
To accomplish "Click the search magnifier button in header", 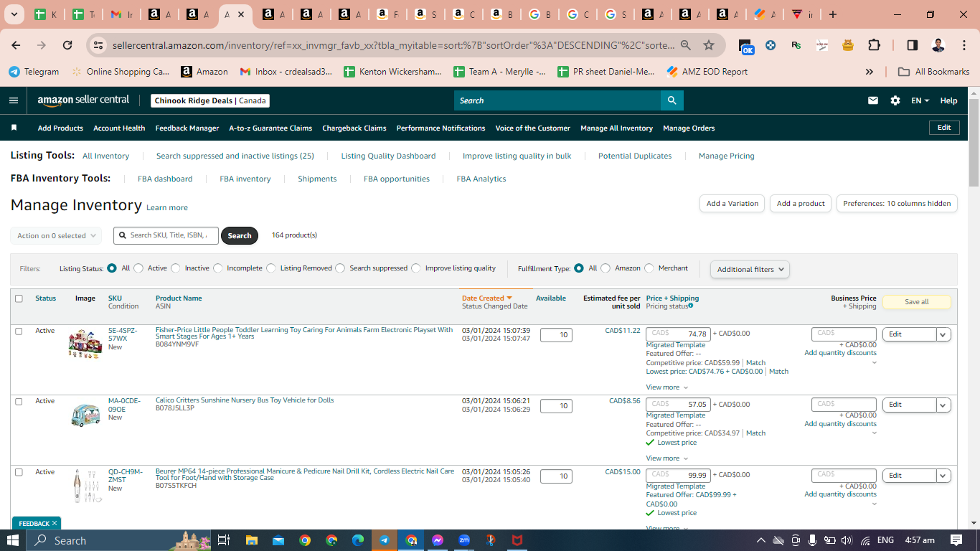I will (x=672, y=100).
